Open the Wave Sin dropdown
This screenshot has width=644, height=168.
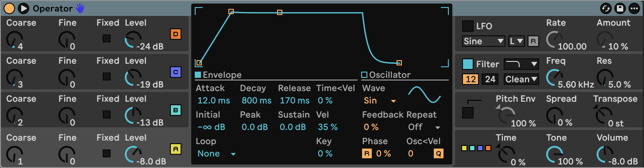point(379,100)
